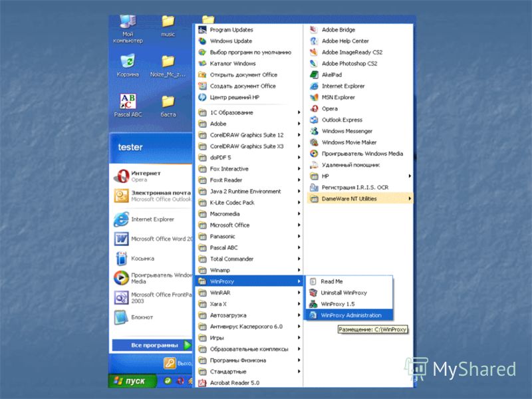Open the Каталог Windows entry

tap(249, 63)
